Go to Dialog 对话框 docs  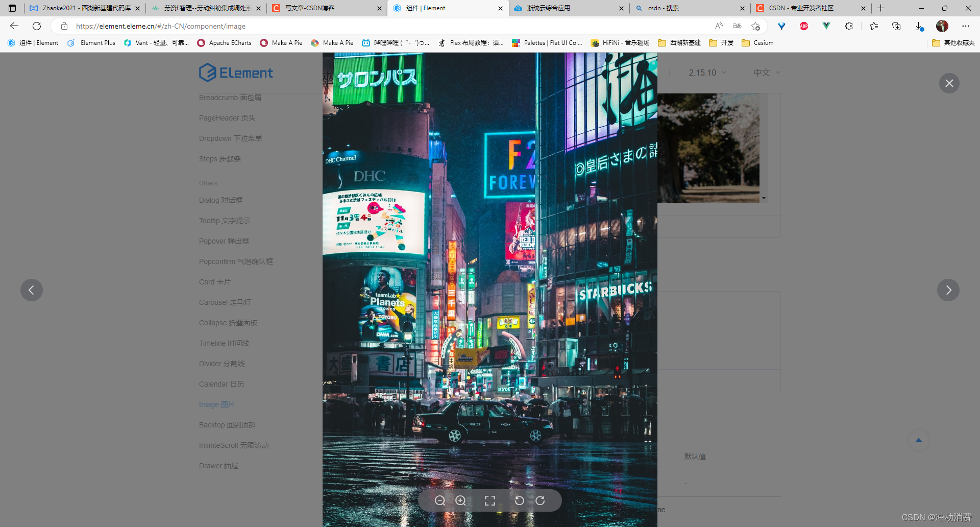click(220, 200)
